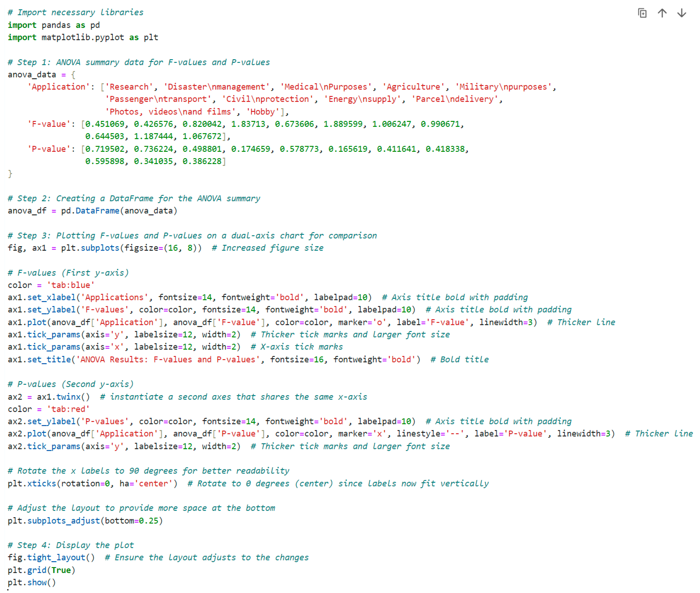Click the '# P-values (Second y-axis)' comment
This screenshot has width=700, height=593.
[x=71, y=384]
